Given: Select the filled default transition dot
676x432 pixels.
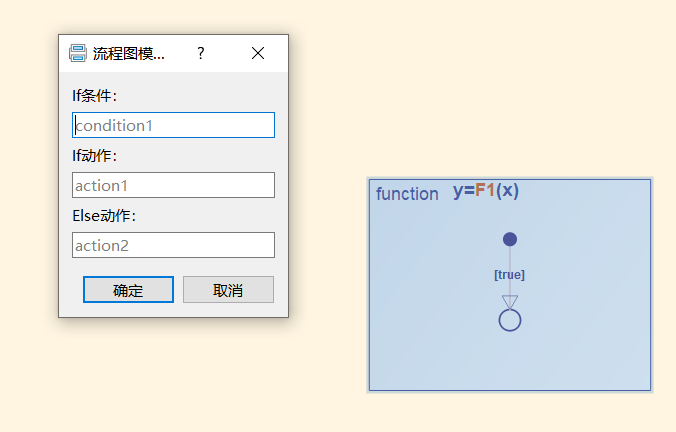Looking at the screenshot, I should [x=510, y=239].
